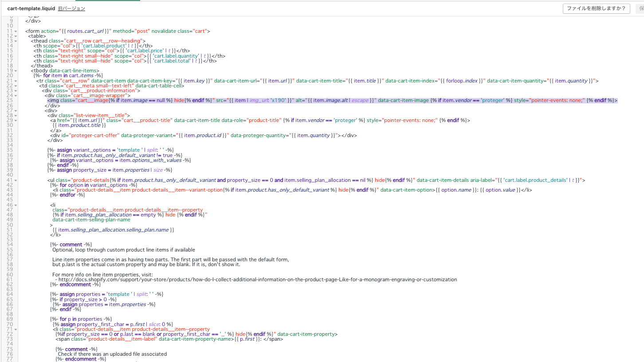Click the 'endfor' line 44
644x362 pixels.
click(67, 195)
